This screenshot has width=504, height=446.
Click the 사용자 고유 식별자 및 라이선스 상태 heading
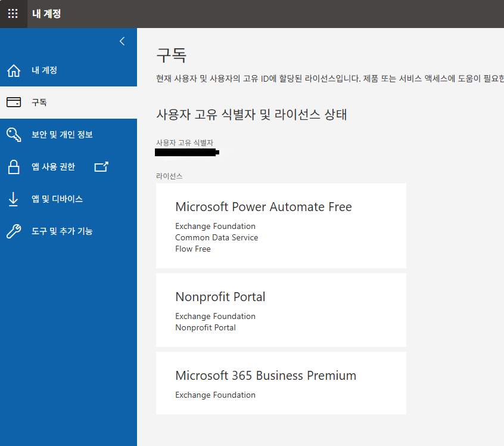[x=251, y=114]
